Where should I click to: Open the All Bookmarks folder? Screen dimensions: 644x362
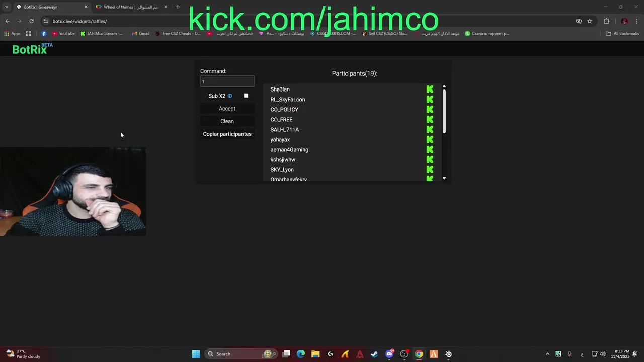[x=622, y=34]
